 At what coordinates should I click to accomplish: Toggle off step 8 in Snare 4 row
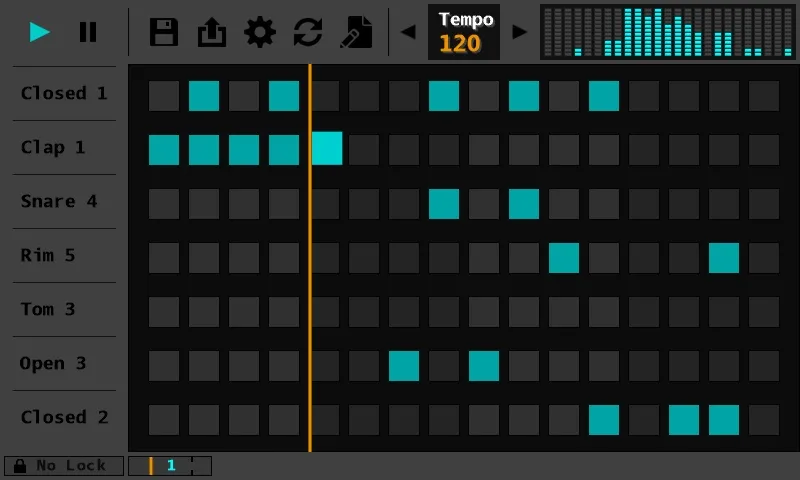pyautogui.click(x=444, y=204)
